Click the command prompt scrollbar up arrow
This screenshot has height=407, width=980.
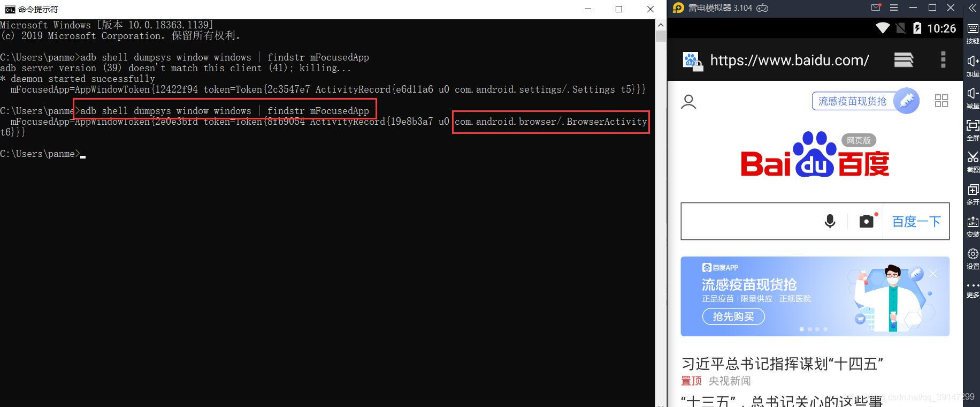click(661, 25)
